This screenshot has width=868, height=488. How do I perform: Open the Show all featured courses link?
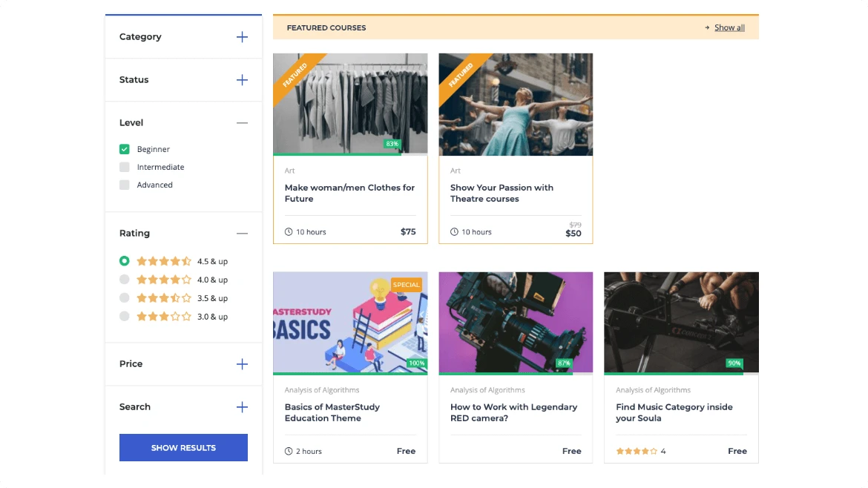coord(729,27)
